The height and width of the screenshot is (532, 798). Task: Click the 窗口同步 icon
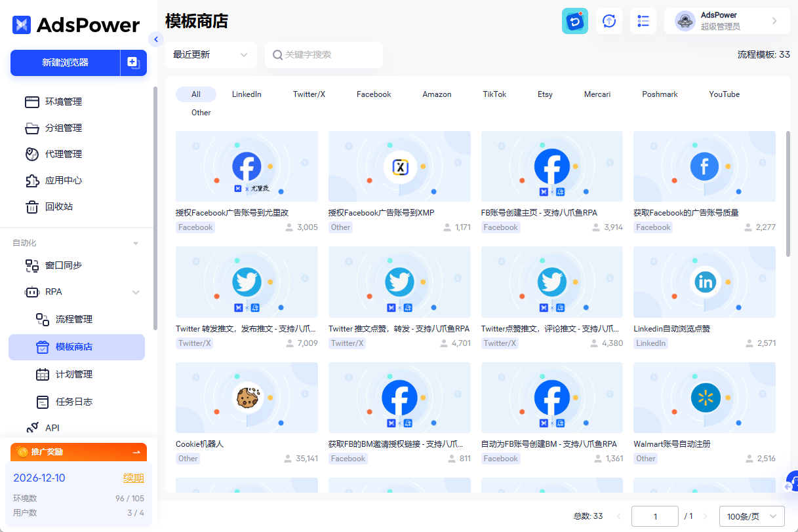(32, 265)
